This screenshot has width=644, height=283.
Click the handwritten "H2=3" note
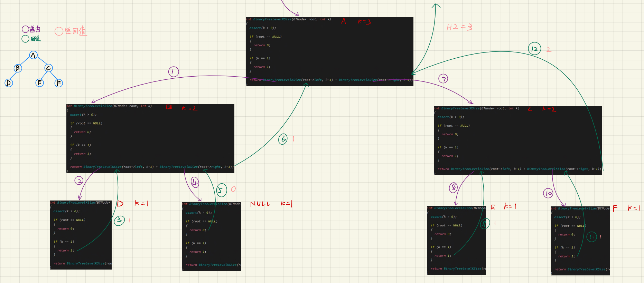point(459,27)
